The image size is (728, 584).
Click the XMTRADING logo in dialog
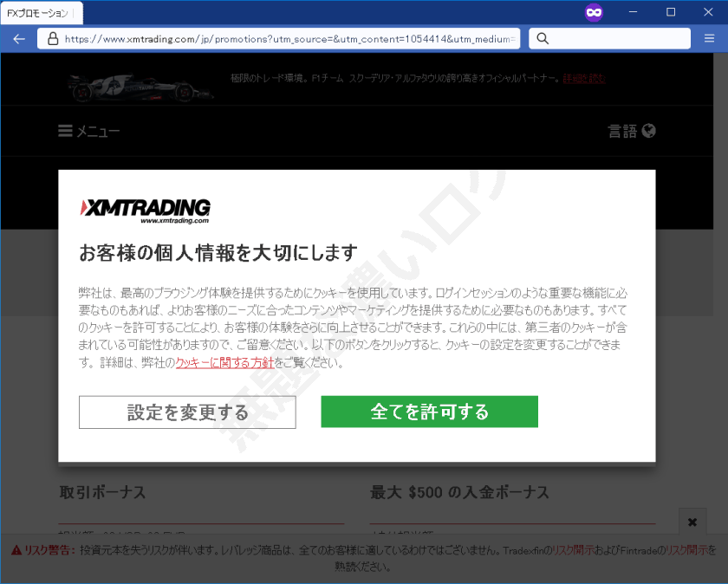click(x=145, y=211)
